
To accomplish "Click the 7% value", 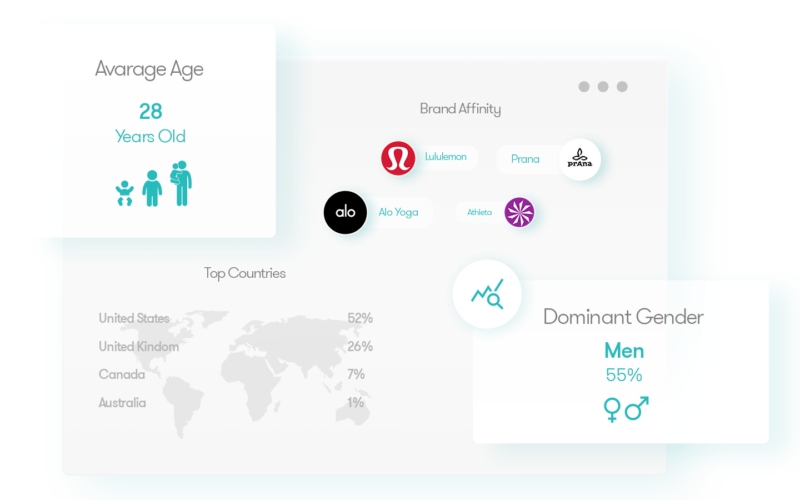I will 356,374.
